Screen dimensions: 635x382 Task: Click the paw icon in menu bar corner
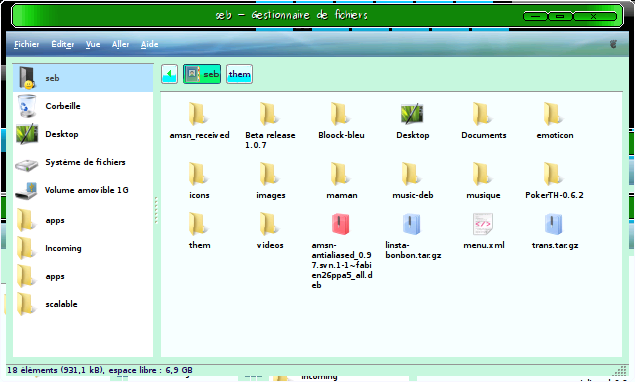coord(613,44)
